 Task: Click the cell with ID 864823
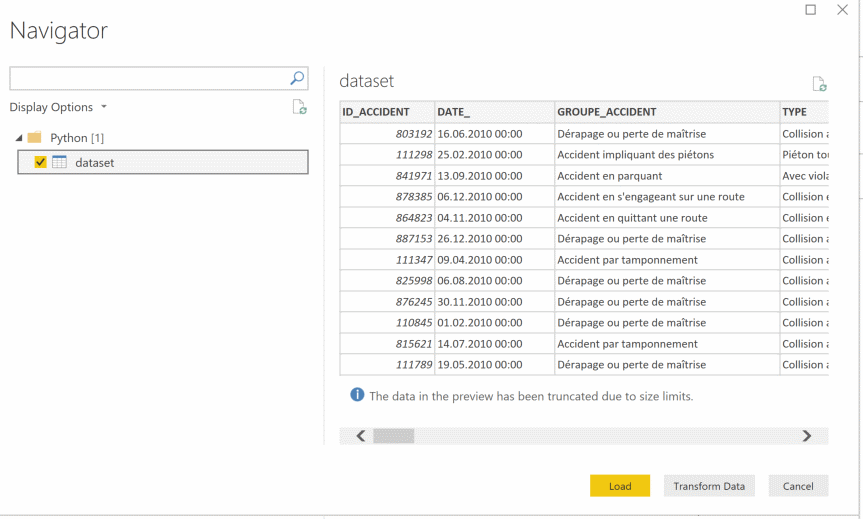[x=387, y=217]
